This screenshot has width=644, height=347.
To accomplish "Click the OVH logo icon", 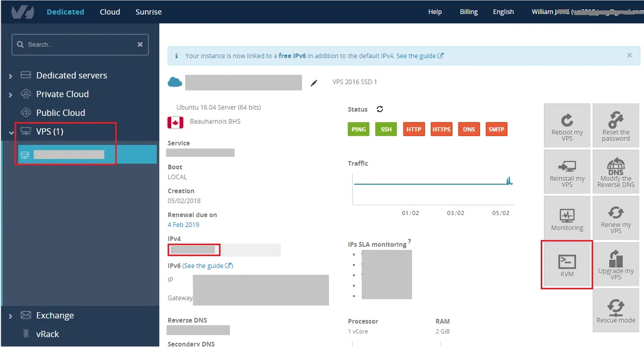I will (x=22, y=11).
